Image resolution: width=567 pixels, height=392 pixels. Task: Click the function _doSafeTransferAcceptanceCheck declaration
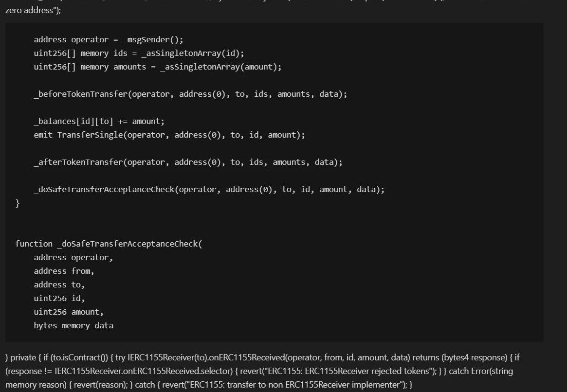click(108, 244)
